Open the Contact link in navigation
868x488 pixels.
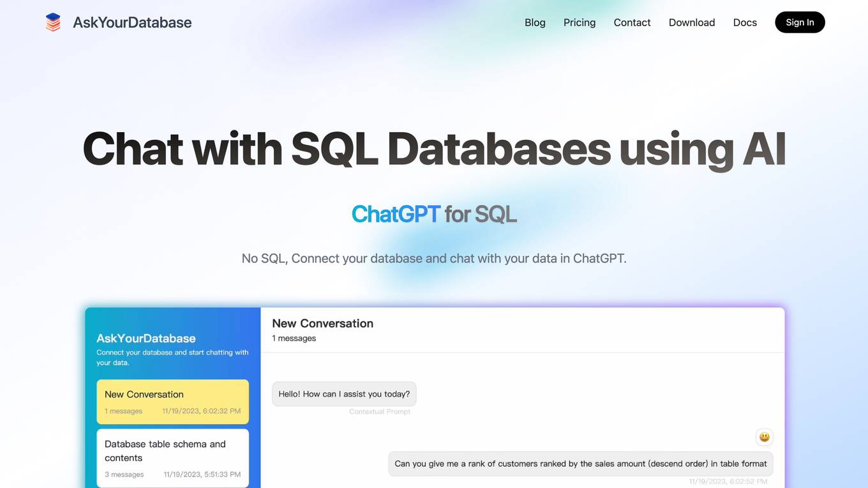tap(632, 22)
